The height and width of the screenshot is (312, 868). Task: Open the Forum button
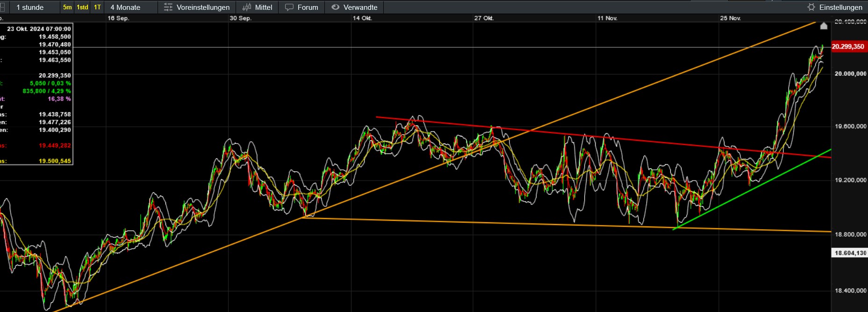[301, 7]
